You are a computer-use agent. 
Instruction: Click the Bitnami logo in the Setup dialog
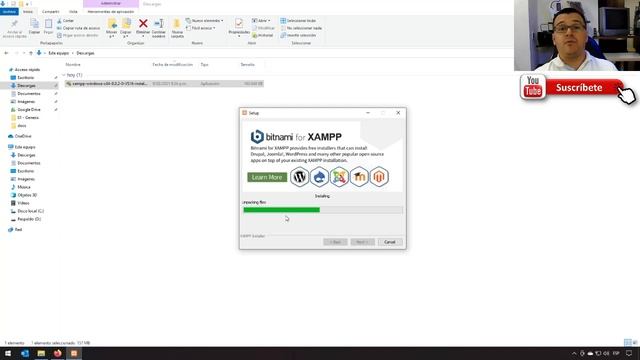pyautogui.click(x=257, y=137)
